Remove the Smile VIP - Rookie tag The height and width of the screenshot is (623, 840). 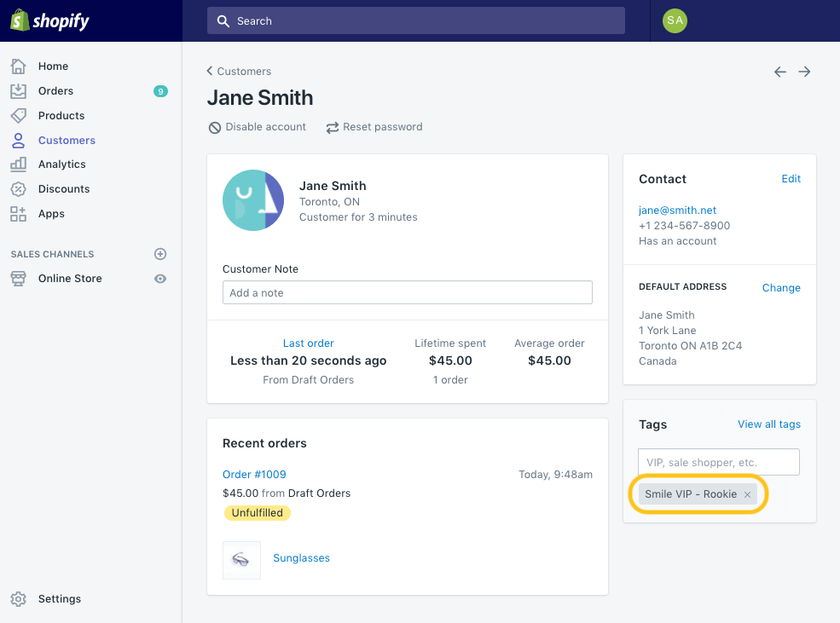747,494
